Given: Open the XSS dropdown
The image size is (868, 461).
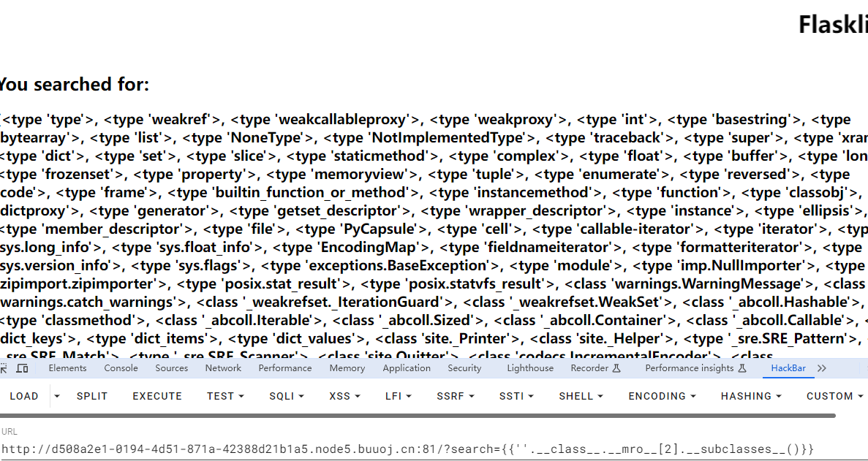Looking at the screenshot, I should pyautogui.click(x=345, y=396).
